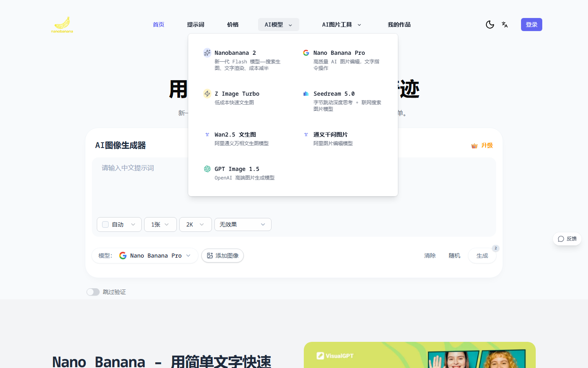This screenshot has height=368, width=588.
Task: Open the 1张 image count dropdown
Action: point(160,224)
